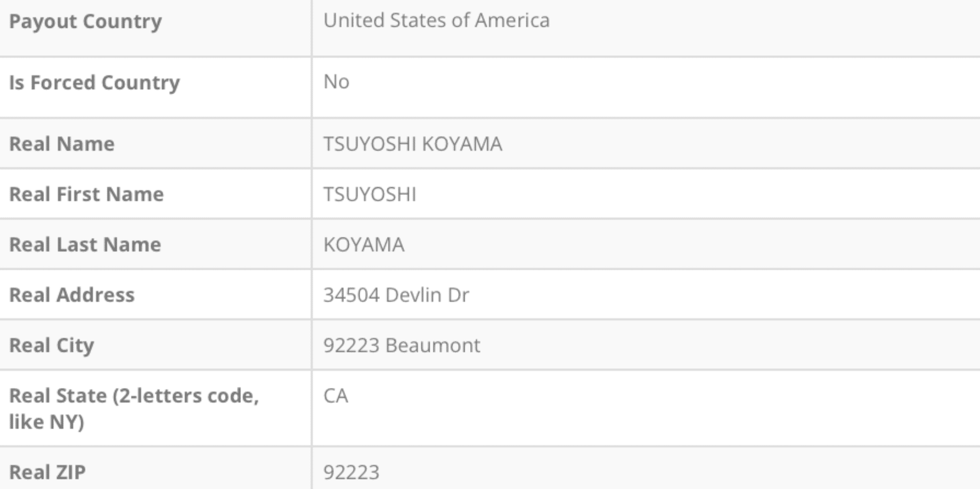Click the 'like NY' hint text
The image size is (980, 489).
[x=46, y=422]
